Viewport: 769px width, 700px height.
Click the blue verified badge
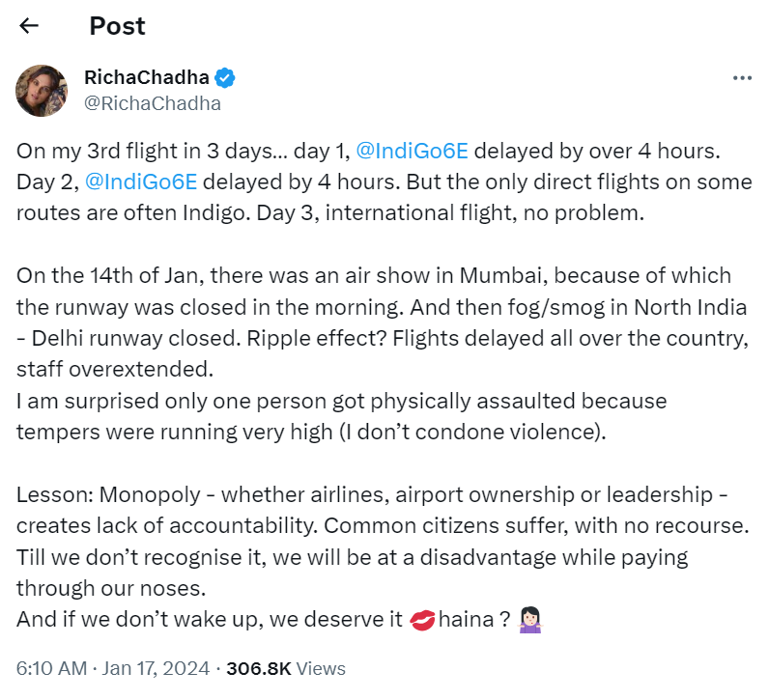pyautogui.click(x=226, y=78)
